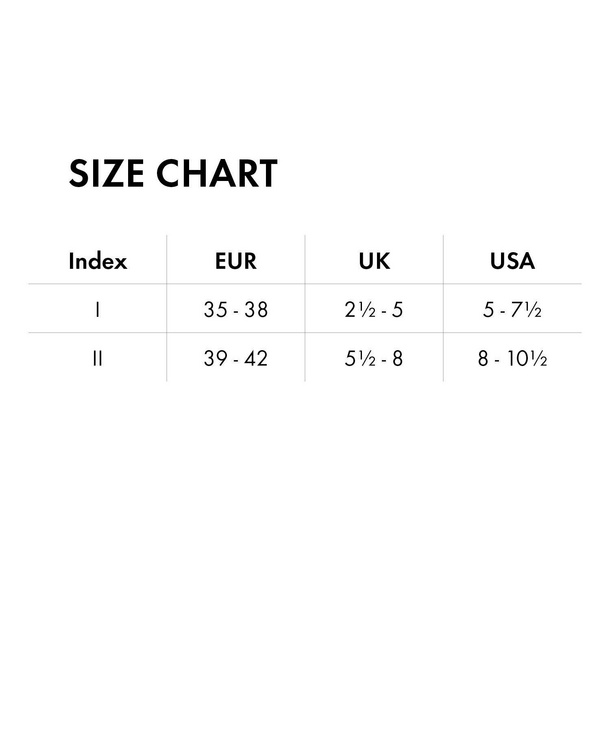Click the UK 5½ - 8 cell
Screen dimensions: 610x732
(374, 359)
